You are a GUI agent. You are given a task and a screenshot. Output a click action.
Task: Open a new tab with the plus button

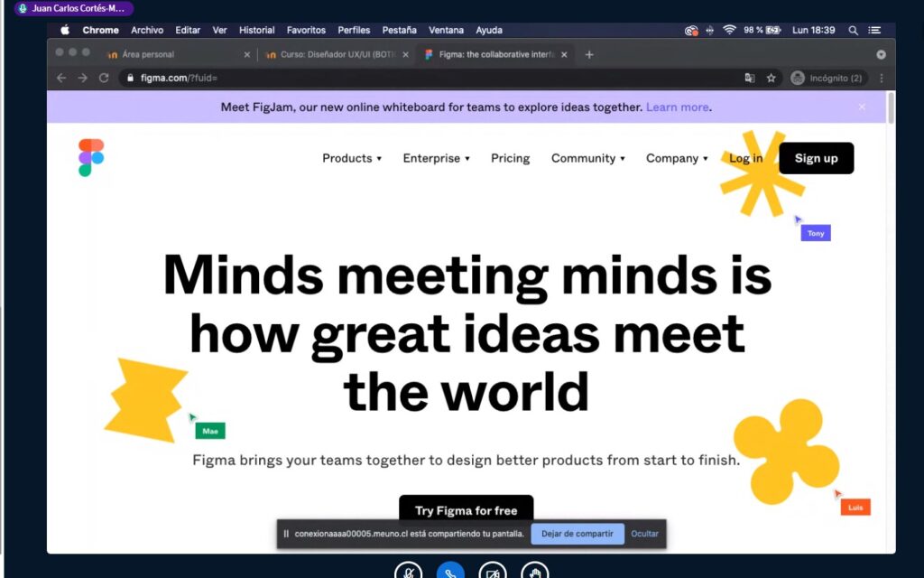tap(589, 54)
